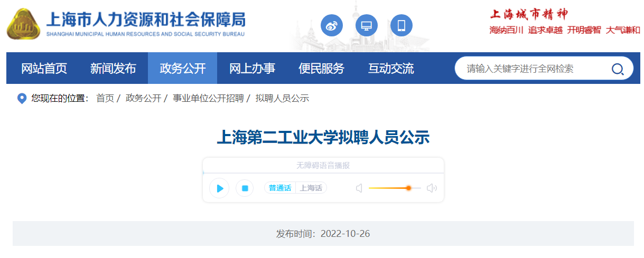The width and height of the screenshot is (644, 258).
Task: Click the audio progress bar
Action: coord(323,173)
